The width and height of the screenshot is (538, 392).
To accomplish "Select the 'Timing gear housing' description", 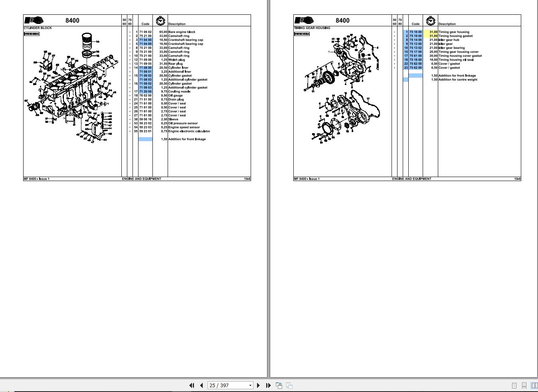I will (454, 32).
